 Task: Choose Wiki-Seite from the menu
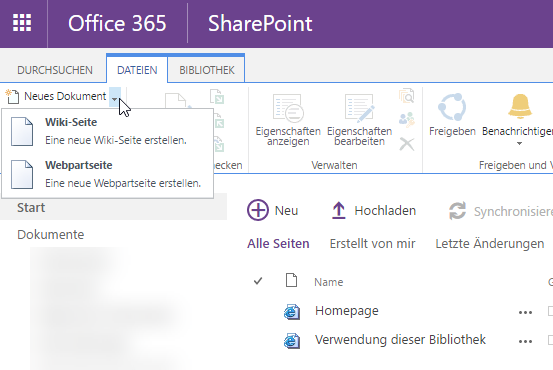pyautogui.click(x=107, y=131)
